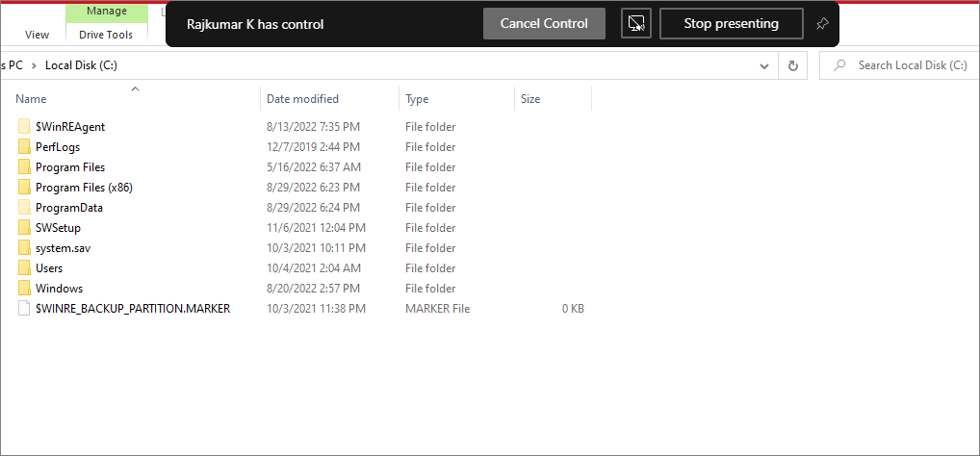Viewport: 980px width, 456px height.
Task: Sort files by the Name column
Action: coord(31,99)
